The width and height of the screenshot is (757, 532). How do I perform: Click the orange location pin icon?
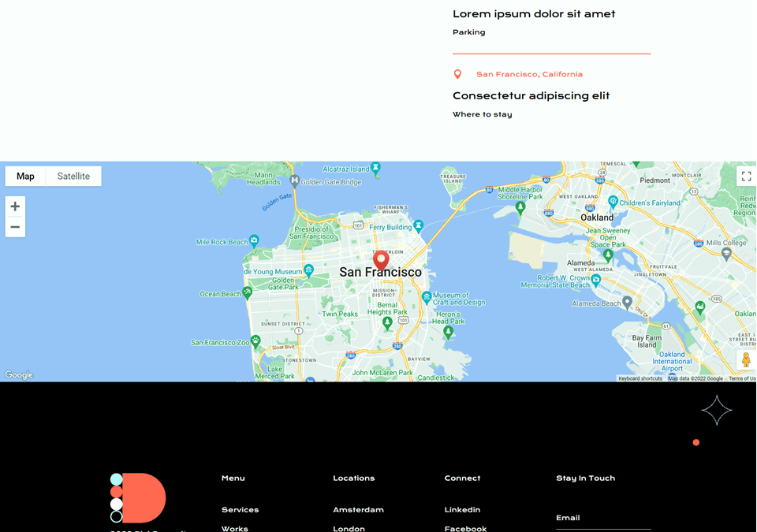(457, 74)
